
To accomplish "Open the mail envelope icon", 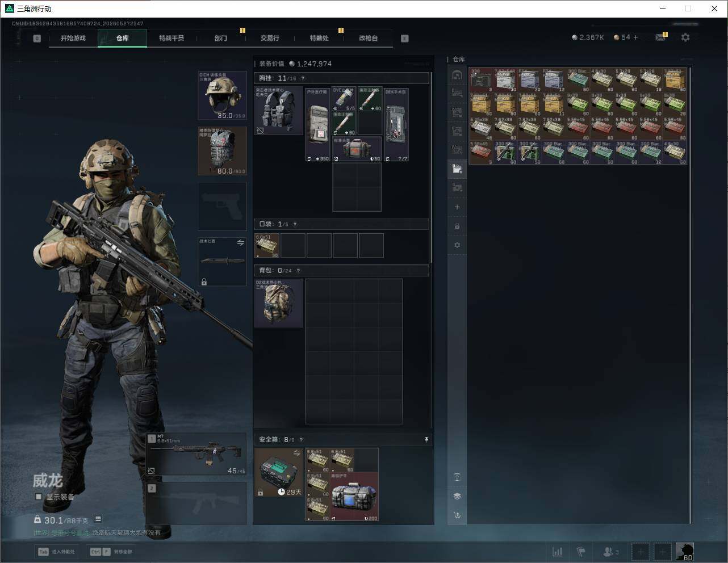I will [x=660, y=37].
